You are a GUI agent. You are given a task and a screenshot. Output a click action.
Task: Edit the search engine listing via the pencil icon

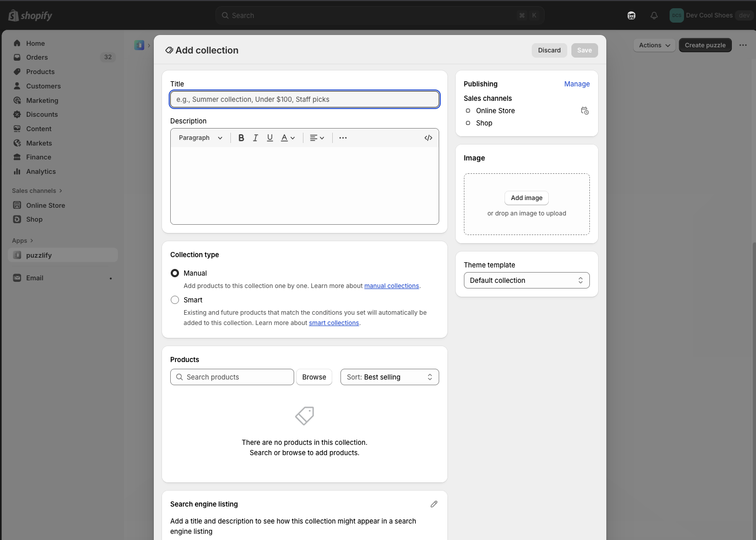(434, 504)
